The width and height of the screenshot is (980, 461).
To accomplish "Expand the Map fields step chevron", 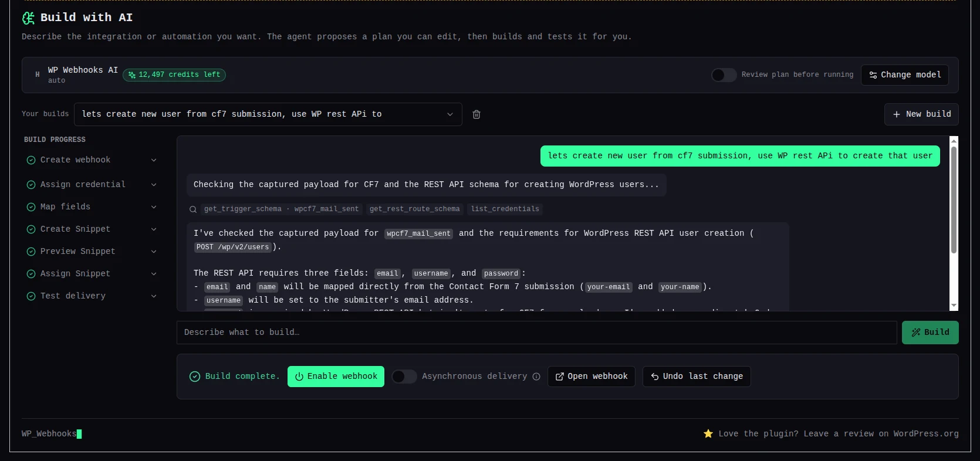I will click(x=154, y=207).
